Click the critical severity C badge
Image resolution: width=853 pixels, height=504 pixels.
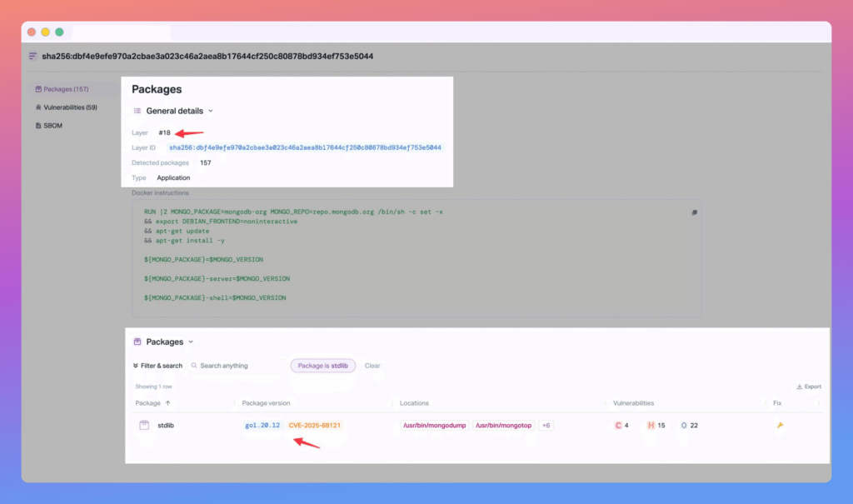tap(618, 425)
